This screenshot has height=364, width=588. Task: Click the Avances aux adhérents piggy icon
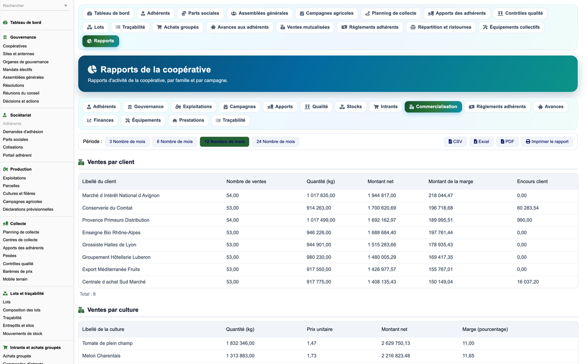click(x=213, y=27)
